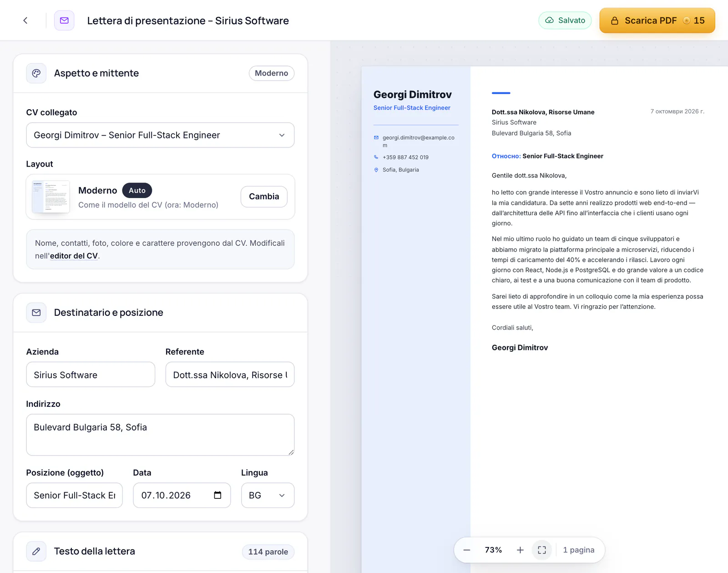This screenshot has height=573, width=728.
Task: Click the Georgi Dimitrov name in the preview sidebar
Action: coord(413,95)
